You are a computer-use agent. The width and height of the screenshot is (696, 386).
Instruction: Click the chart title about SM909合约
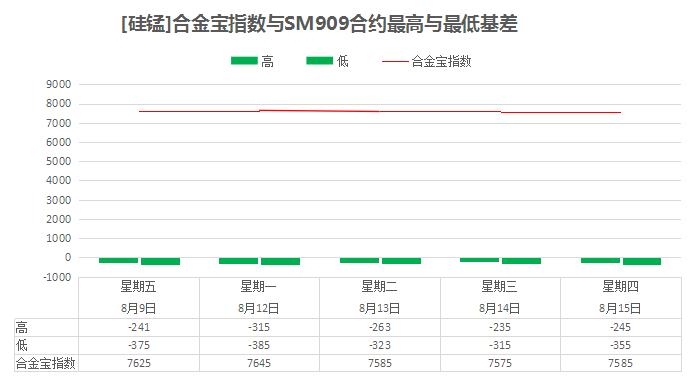pyautogui.click(x=320, y=24)
